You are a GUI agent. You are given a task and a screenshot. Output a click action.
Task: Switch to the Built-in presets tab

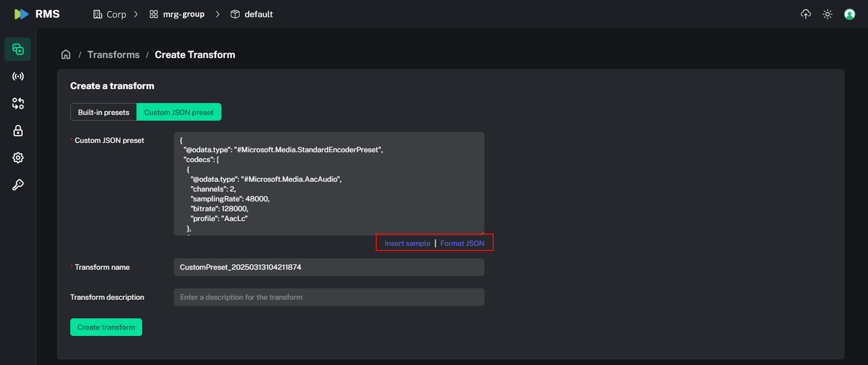point(104,112)
